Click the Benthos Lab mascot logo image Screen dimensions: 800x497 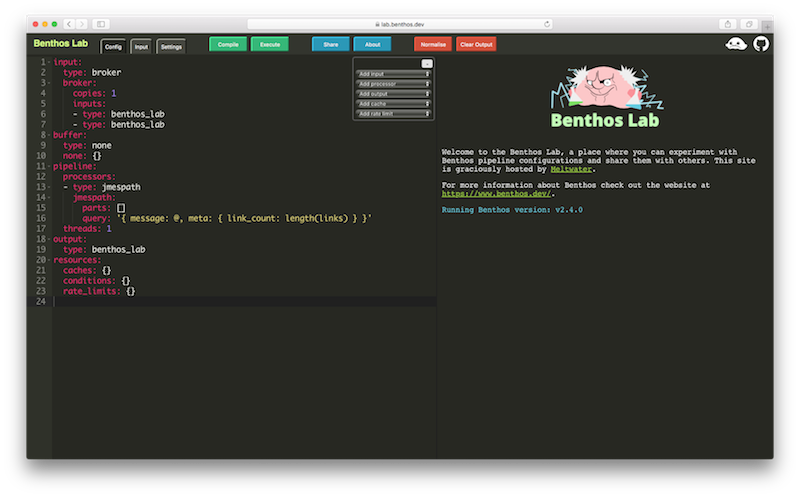(605, 96)
